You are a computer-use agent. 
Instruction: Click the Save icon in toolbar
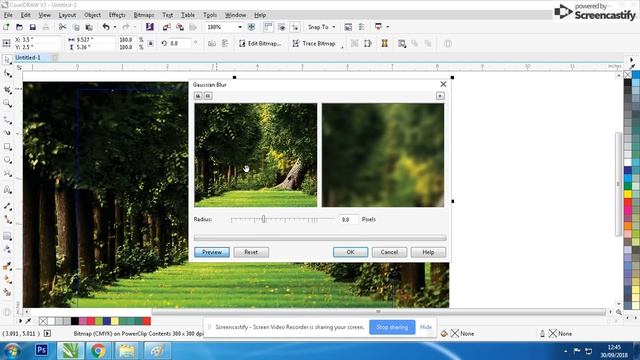click(x=33, y=27)
